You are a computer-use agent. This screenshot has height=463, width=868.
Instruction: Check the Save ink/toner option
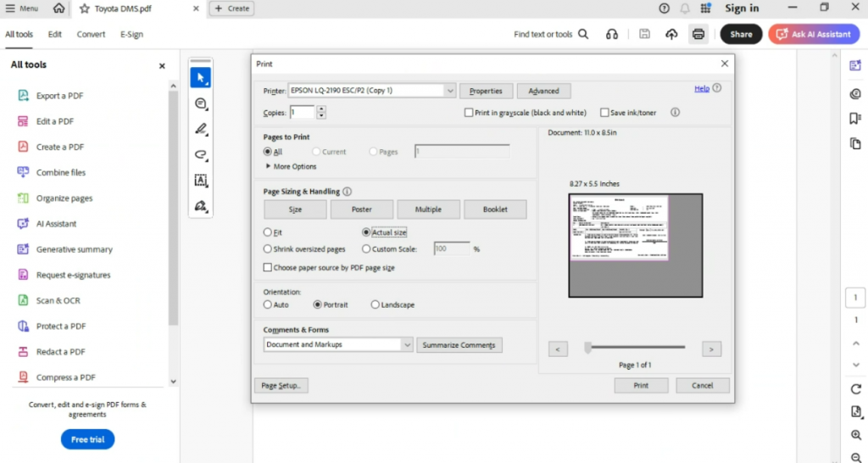[604, 113]
